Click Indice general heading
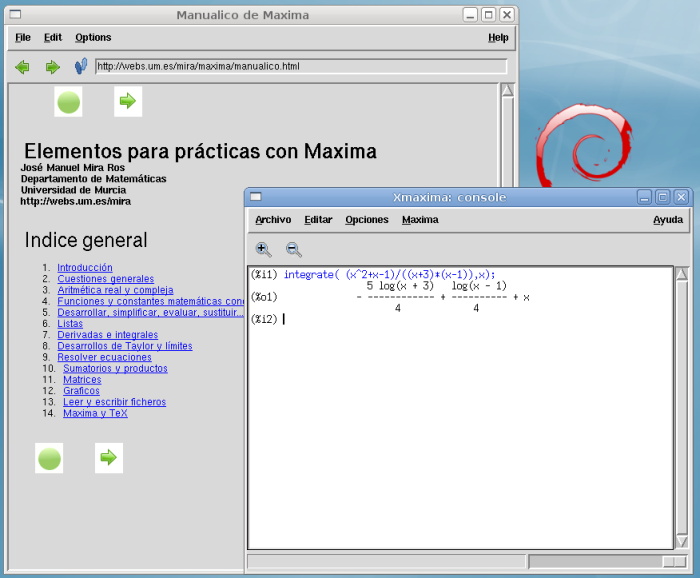The image size is (700, 578). click(x=86, y=240)
